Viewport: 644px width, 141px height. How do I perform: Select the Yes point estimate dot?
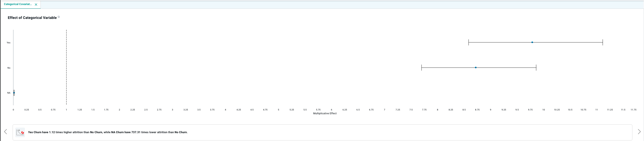click(532, 42)
